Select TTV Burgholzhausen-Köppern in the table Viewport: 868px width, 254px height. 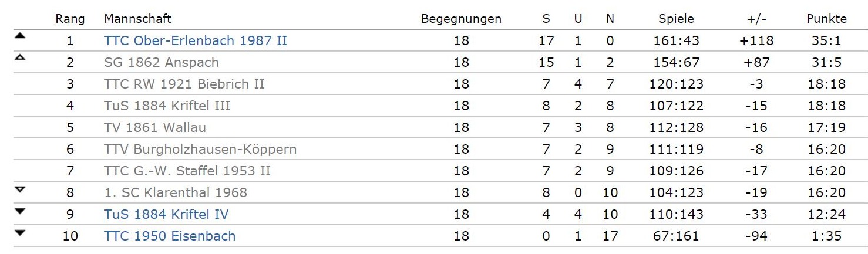click(200, 149)
